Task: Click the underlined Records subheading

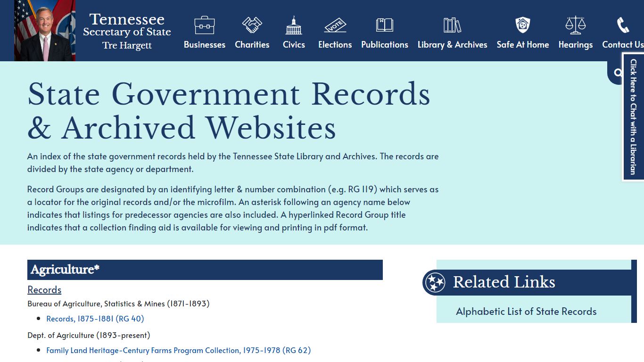Action: tap(44, 290)
